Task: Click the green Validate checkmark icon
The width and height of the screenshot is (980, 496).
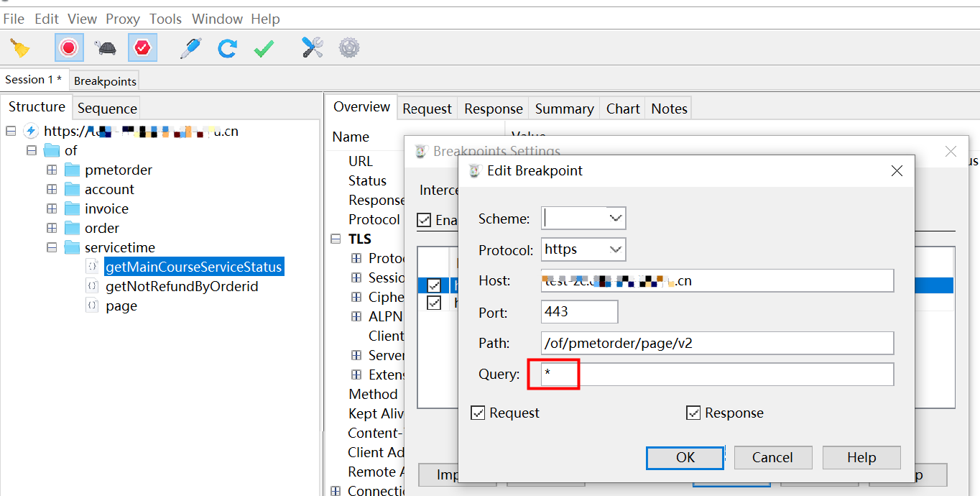Action: point(264,48)
